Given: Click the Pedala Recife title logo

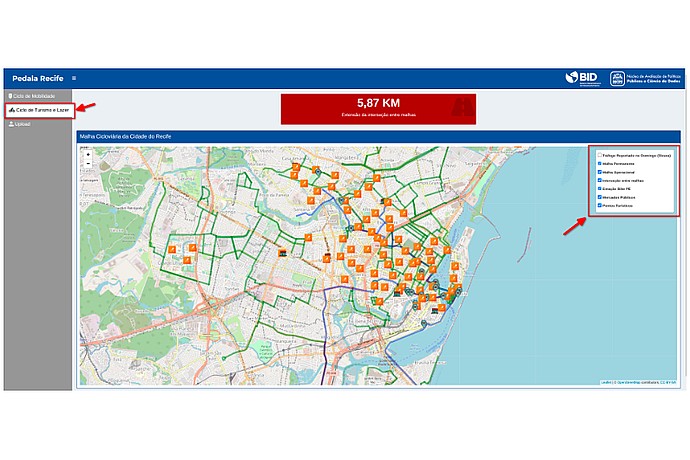Looking at the screenshot, I should tap(38, 78).
